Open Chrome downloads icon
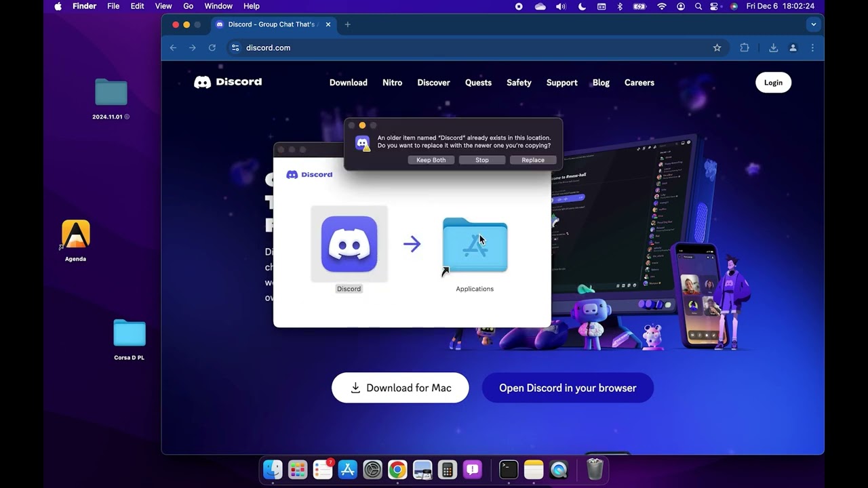868x488 pixels. (x=773, y=47)
